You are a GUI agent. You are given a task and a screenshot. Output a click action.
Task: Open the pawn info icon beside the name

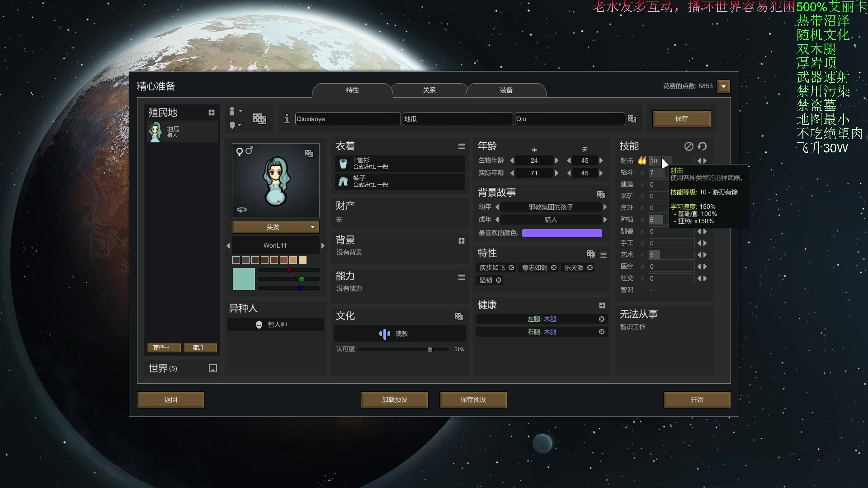287,119
